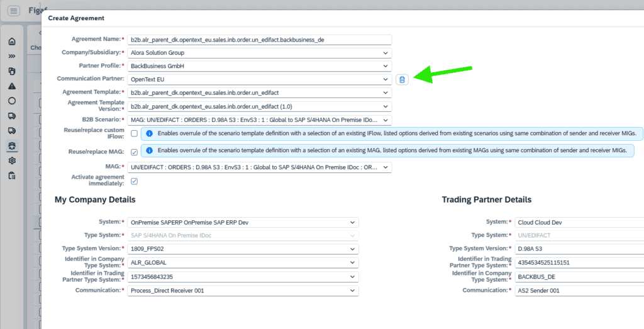The width and height of the screenshot is (644, 329).
Task: Enable the Reuse/replace custom IFlow checkbox
Action: point(135,133)
